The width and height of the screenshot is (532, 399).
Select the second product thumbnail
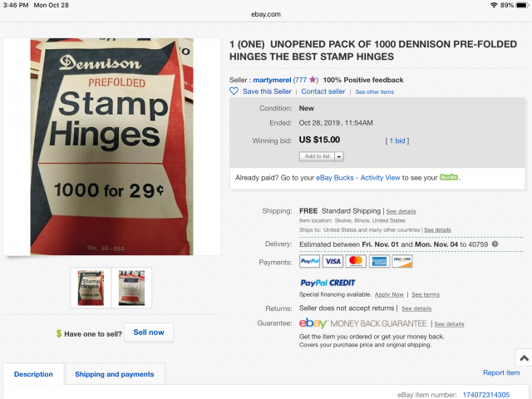[x=131, y=288]
